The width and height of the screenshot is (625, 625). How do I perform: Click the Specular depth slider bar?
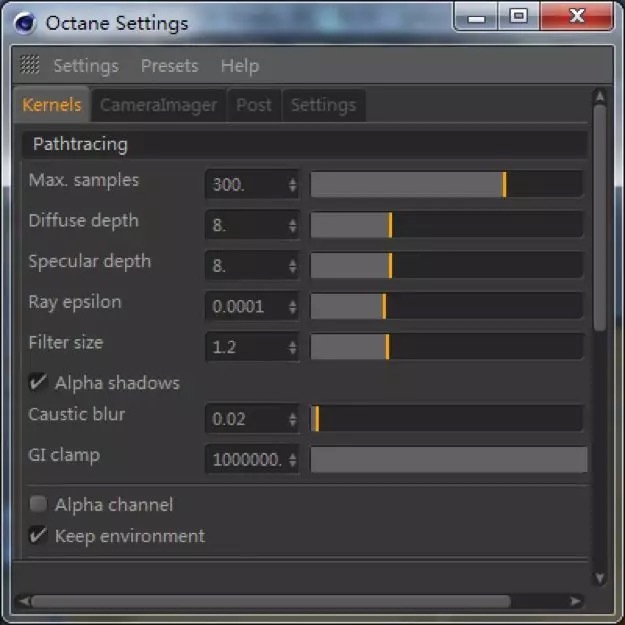tap(447, 265)
